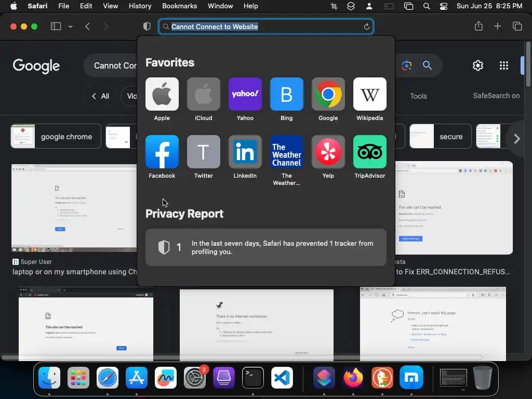
Task: Open Super User image result thumbnail
Action: [x=74, y=208]
